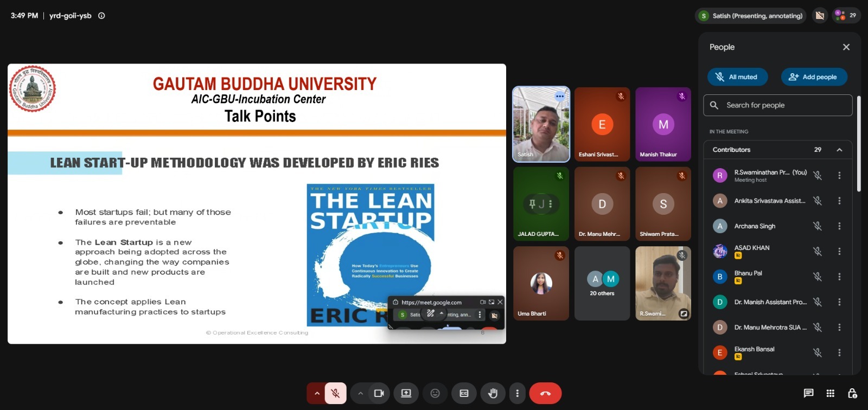868x410 pixels.
Task: Click the Present now screen-share icon
Action: tap(406, 393)
